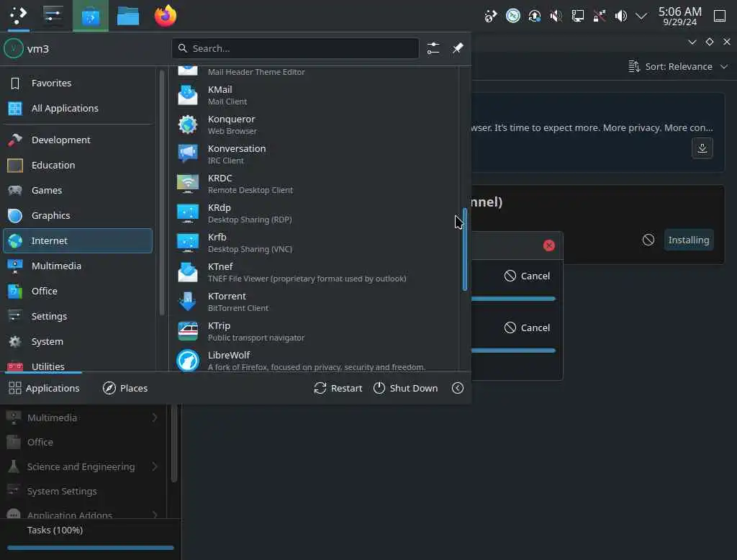Launch Konqueror web browser

[314, 125]
